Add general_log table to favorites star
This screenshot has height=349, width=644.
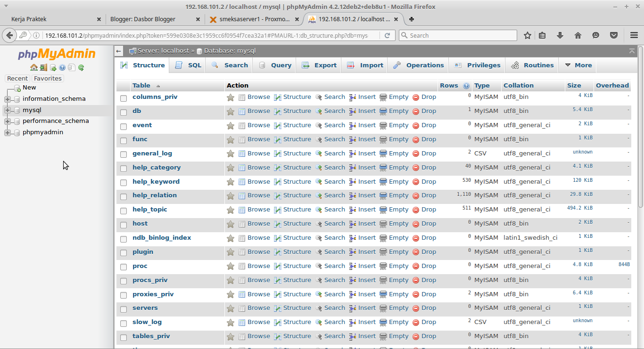click(x=231, y=154)
